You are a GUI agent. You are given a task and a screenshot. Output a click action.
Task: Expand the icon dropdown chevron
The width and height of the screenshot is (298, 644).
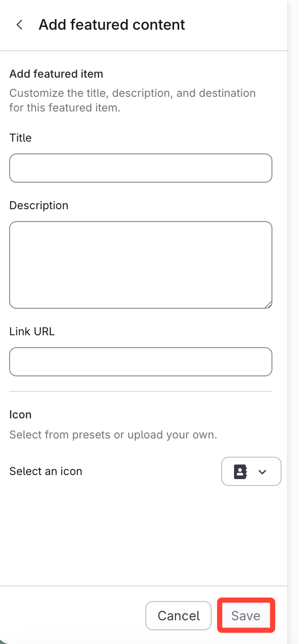(262, 472)
